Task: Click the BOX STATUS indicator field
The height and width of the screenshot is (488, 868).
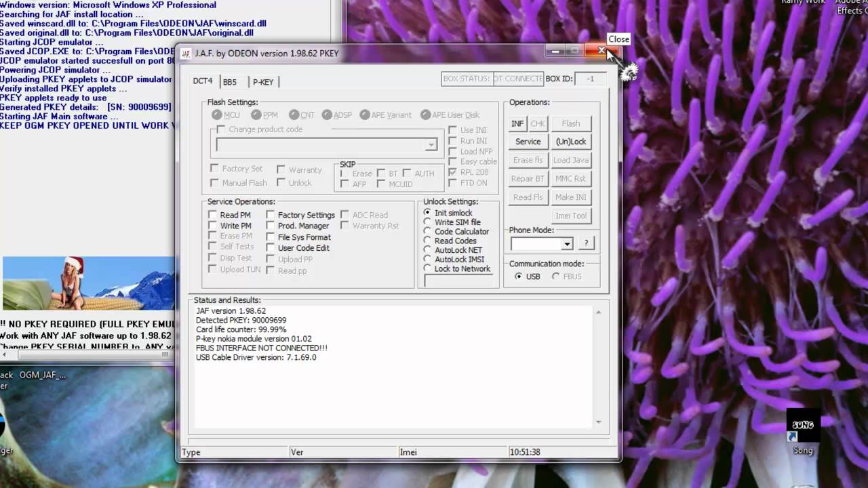Action: click(x=492, y=79)
